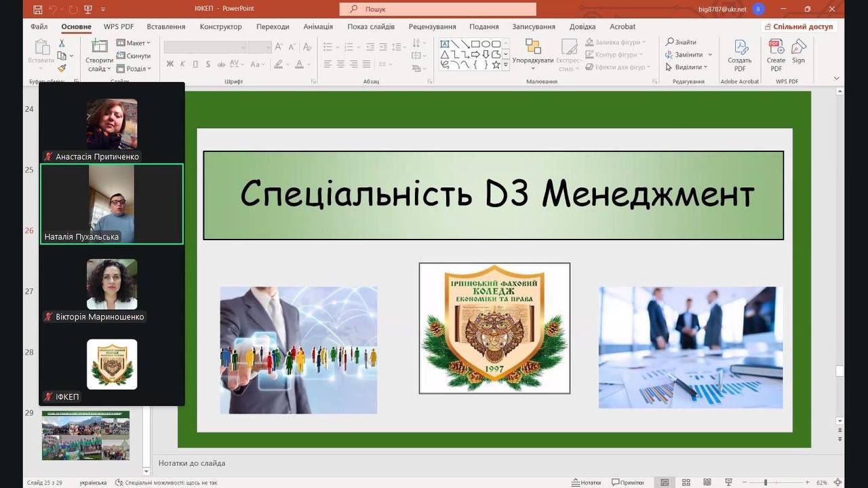The height and width of the screenshot is (488, 868).
Task: Switch to Reading View in status bar
Action: [708, 483]
